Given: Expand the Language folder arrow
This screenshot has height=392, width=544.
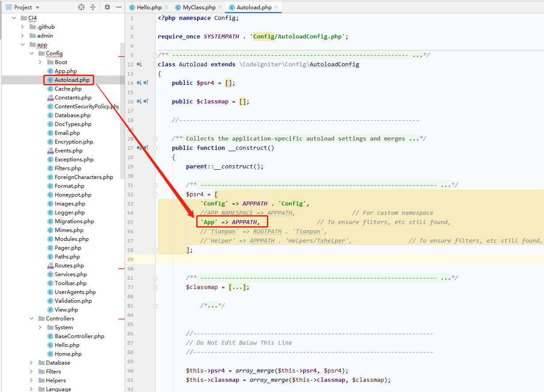Looking at the screenshot, I should point(31,389).
